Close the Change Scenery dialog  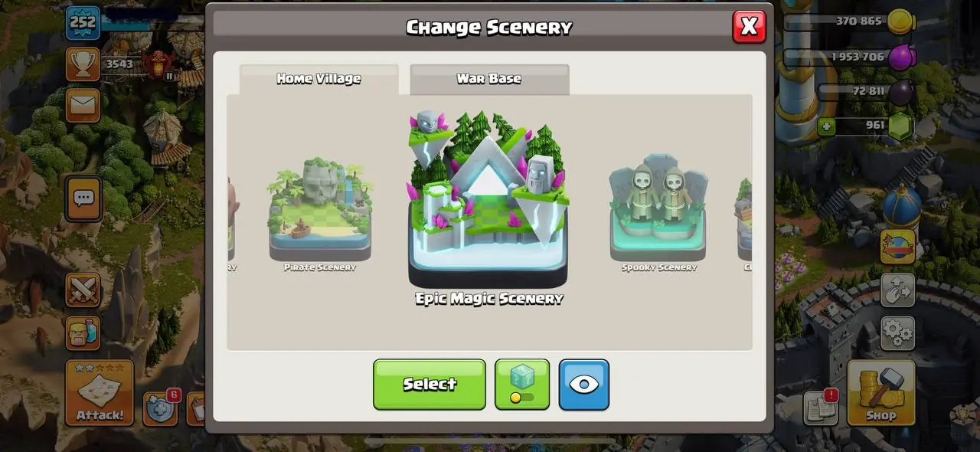click(749, 27)
